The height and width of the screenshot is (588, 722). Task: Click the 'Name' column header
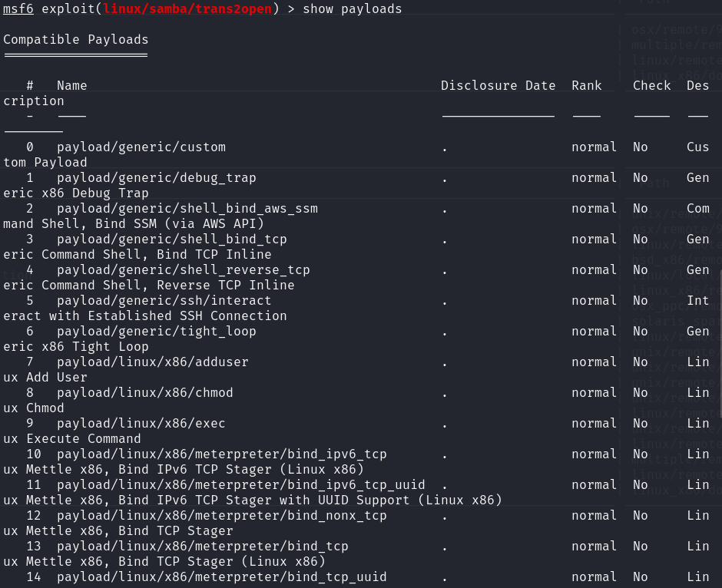coord(72,85)
